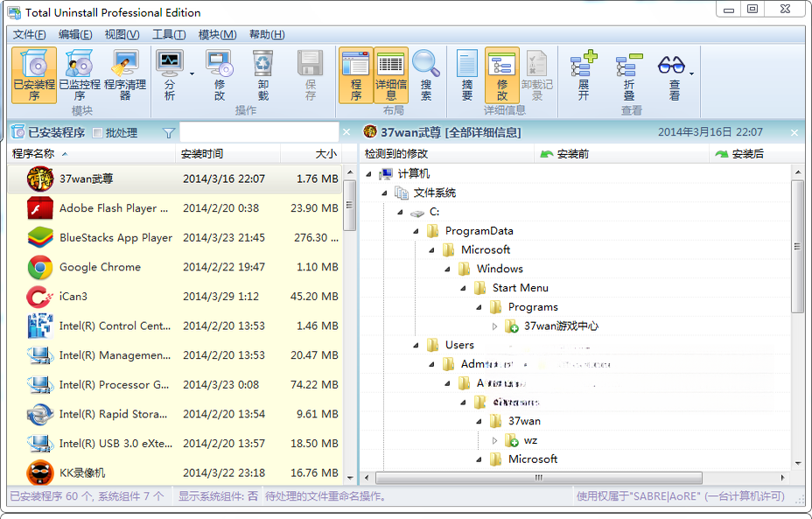This screenshot has width=812, height=519.
Task: Open the 卸载记录 uninstall log view
Action: [537, 75]
